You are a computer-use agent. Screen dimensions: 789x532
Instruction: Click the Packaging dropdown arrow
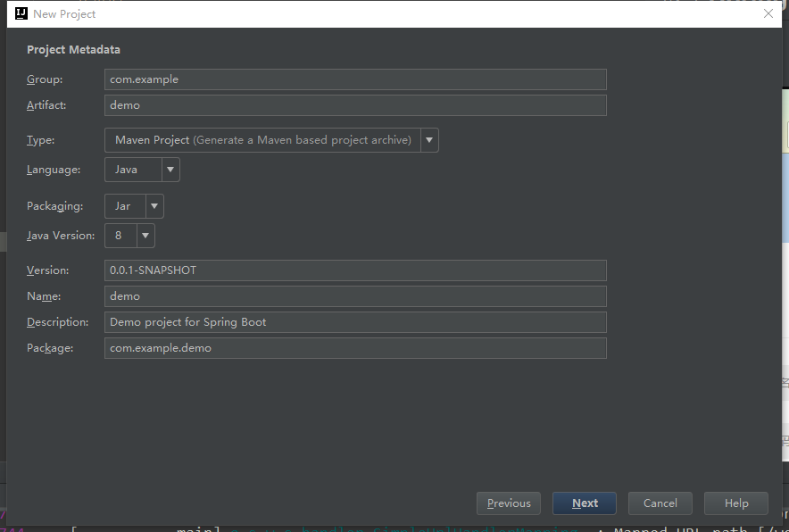pos(154,206)
